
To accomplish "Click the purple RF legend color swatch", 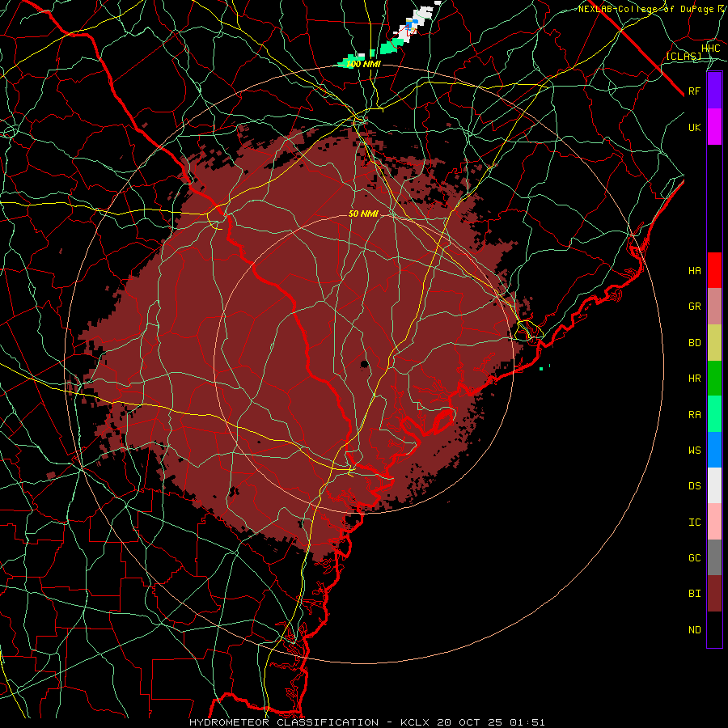I will [714, 91].
